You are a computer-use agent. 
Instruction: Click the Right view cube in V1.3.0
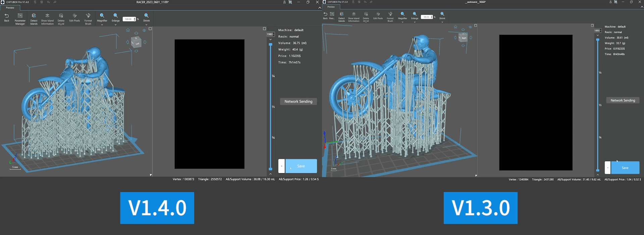point(463,38)
